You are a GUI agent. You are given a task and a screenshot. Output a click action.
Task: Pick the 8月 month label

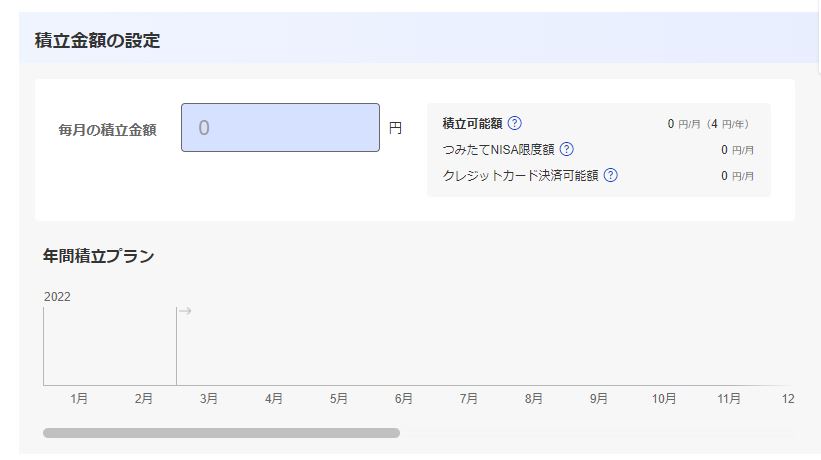point(534,399)
